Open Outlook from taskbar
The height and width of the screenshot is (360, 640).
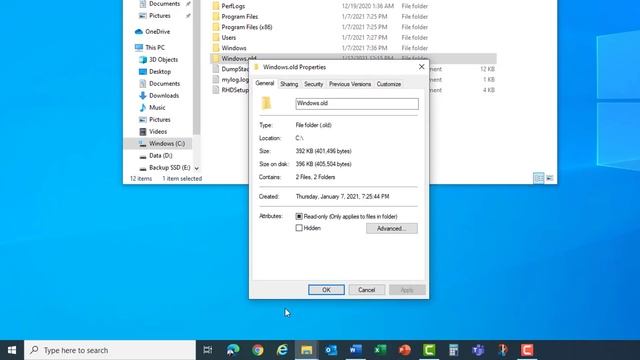(x=331, y=350)
